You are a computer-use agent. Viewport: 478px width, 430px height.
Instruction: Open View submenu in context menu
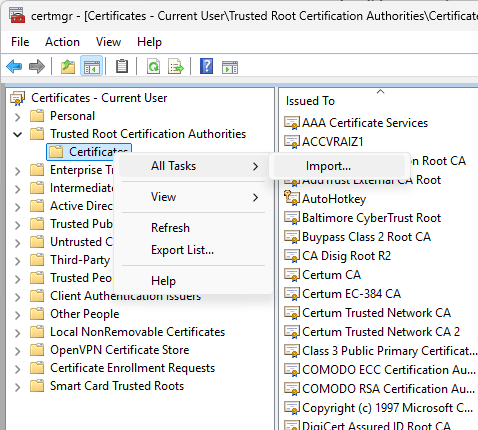(193, 197)
